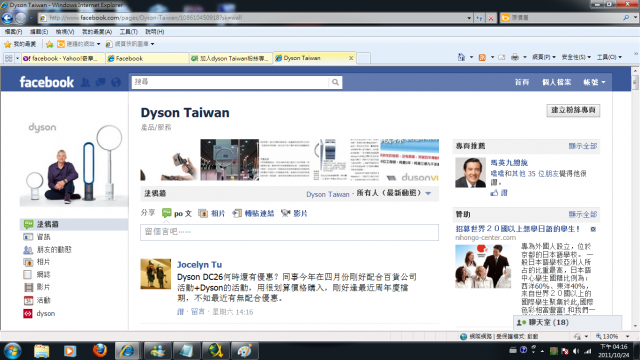Image resolution: width=640 pixels, height=360 pixels.
Task: Select the Video share option
Action: click(x=294, y=213)
